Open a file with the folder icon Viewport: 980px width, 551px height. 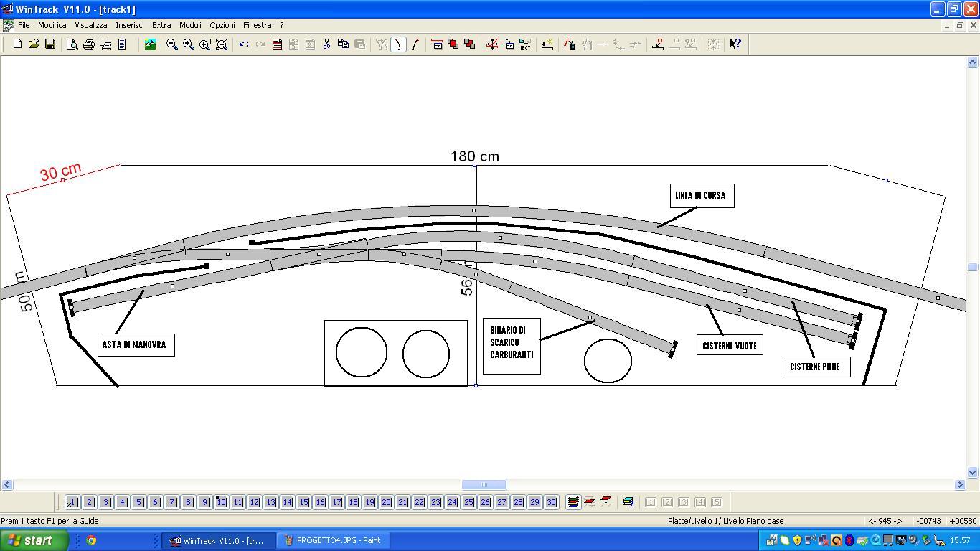(34, 44)
